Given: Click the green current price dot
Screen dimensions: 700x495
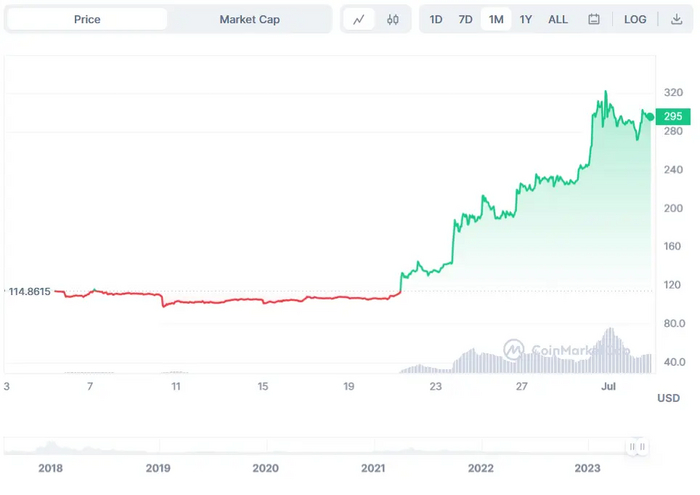Looking at the screenshot, I should coord(650,117).
